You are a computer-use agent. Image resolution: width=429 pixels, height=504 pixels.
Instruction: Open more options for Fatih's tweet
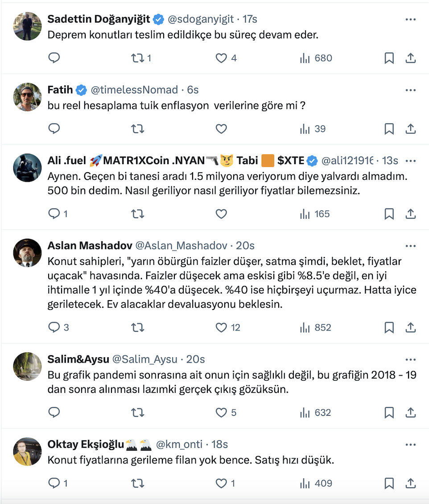tap(410, 90)
